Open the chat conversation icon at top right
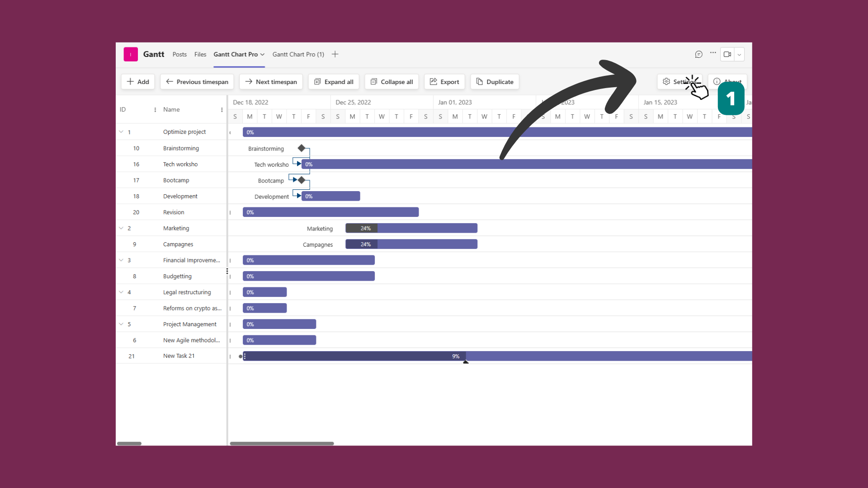The height and width of the screenshot is (488, 868). tap(699, 54)
